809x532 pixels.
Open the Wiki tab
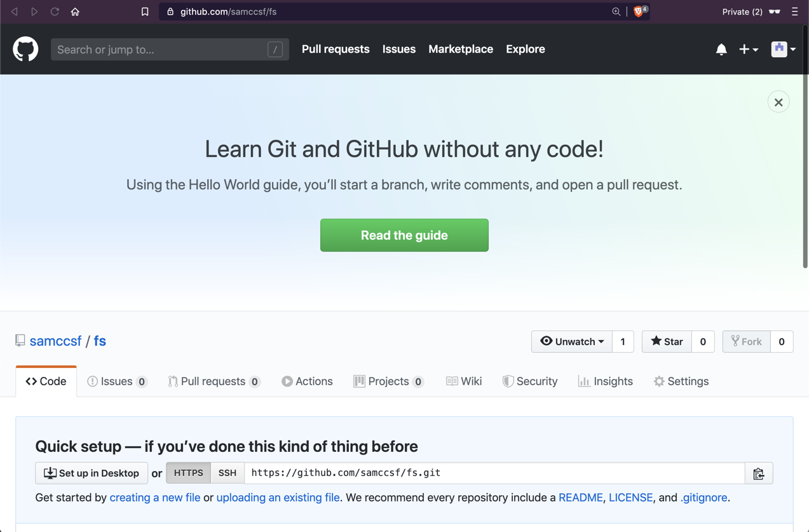pyautogui.click(x=464, y=381)
